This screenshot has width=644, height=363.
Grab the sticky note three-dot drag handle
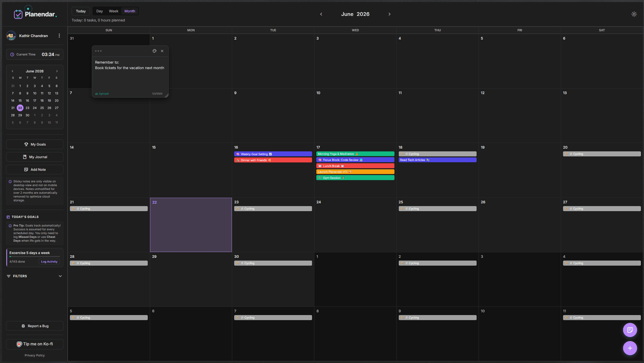click(98, 51)
